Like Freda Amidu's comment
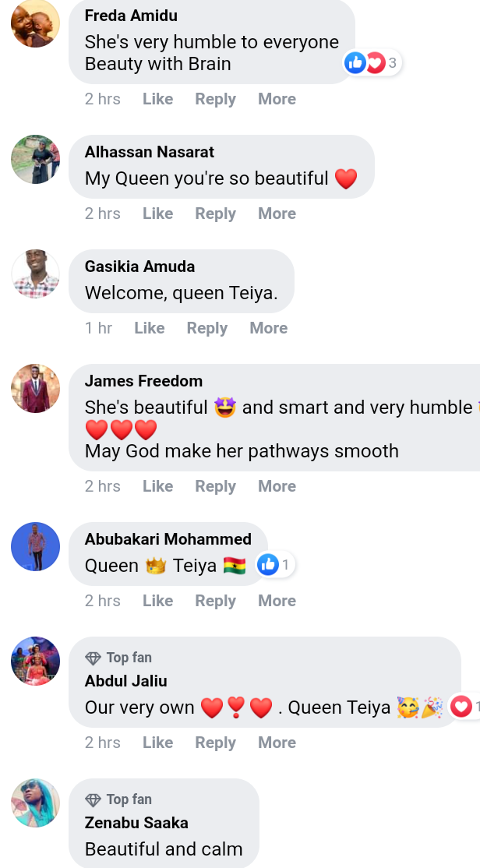 (157, 99)
